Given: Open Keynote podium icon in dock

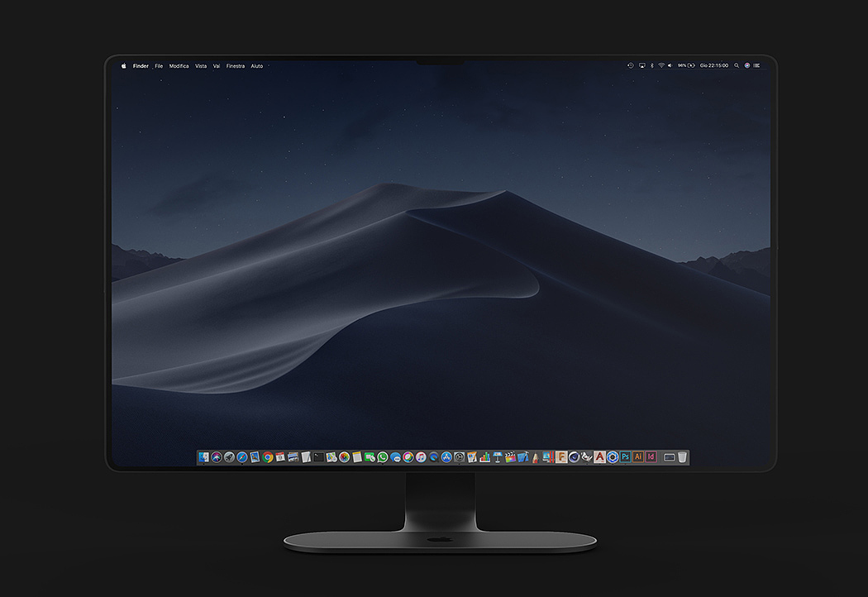Looking at the screenshot, I should point(497,457).
